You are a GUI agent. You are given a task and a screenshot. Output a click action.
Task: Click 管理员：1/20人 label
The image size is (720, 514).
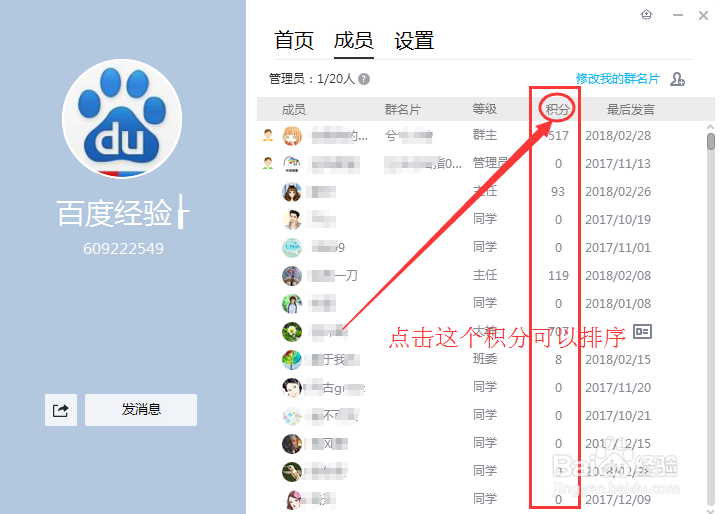pos(312,79)
